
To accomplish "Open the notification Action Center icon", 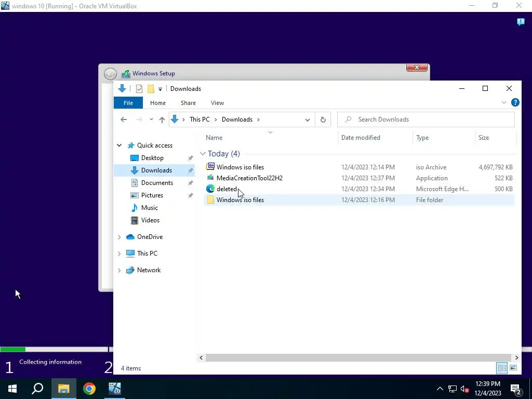I will [515, 389].
